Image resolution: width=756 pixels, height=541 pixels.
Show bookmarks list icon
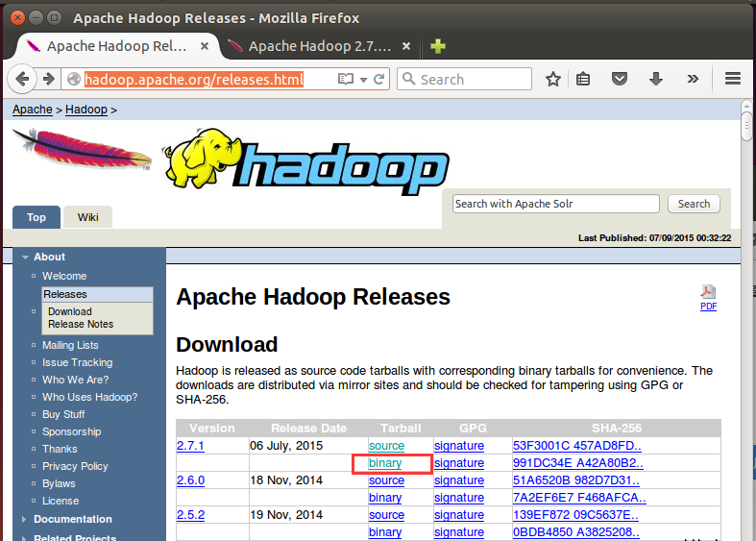583,79
